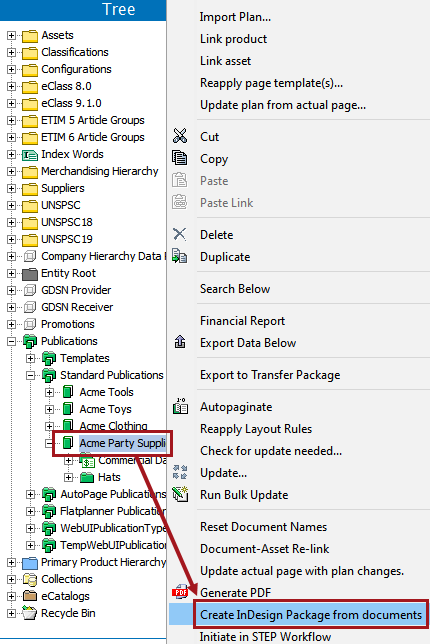Expand the Assets folder node
This screenshot has width=430, height=644.
(11, 35)
